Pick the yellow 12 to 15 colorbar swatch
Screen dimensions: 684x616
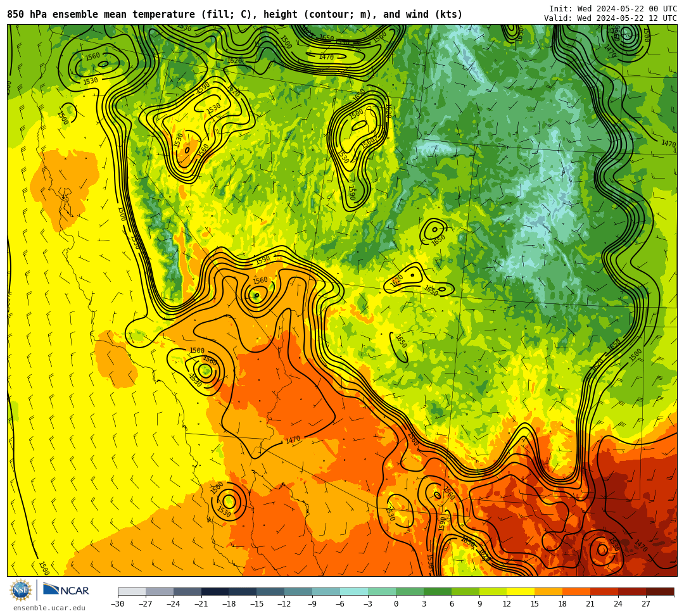click(x=521, y=591)
